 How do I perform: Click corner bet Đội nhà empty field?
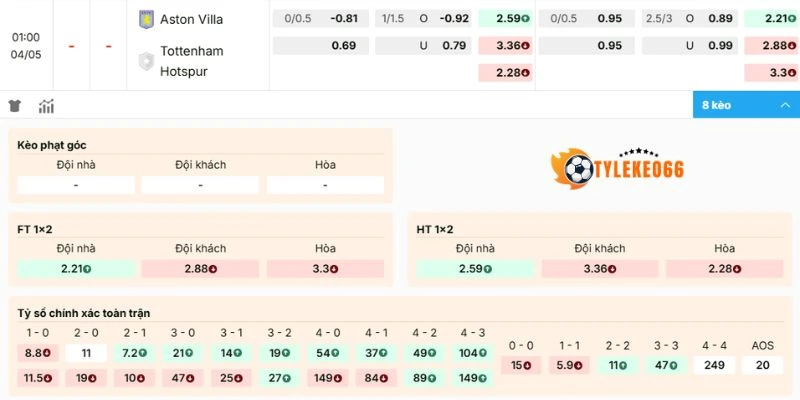click(76, 185)
